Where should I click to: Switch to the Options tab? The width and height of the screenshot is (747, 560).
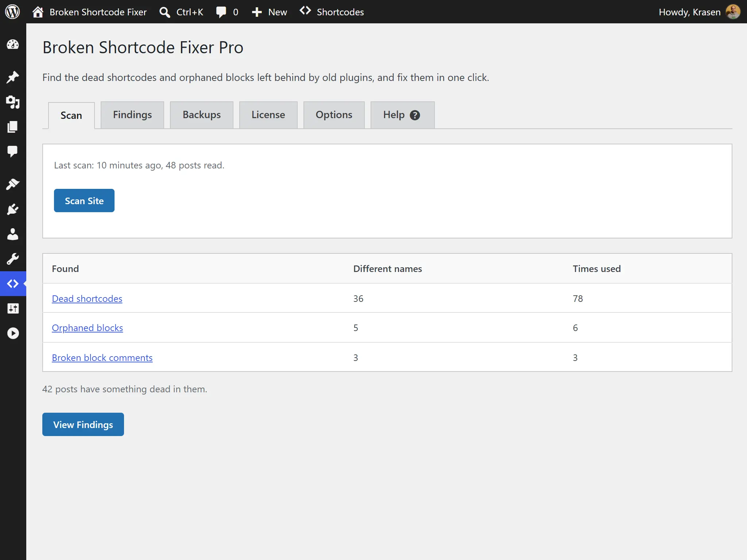tap(334, 114)
